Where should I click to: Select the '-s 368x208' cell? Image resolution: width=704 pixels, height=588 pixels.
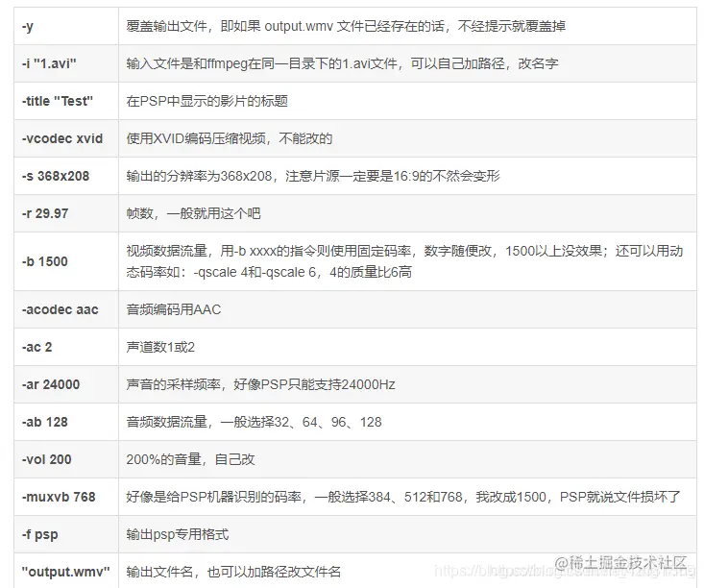66,176
